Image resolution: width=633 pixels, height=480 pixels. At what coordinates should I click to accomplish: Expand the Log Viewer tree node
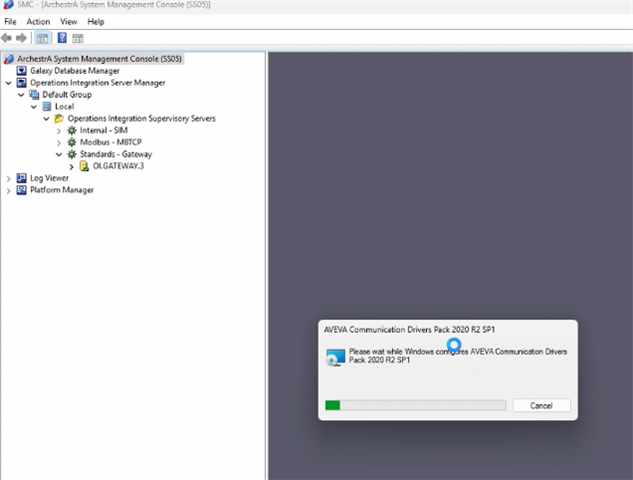[x=9, y=178]
